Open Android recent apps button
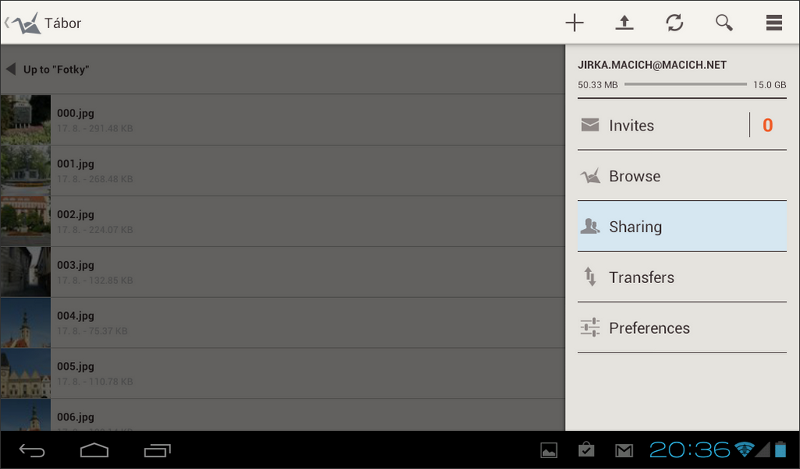This screenshot has height=469, width=800. 157,450
